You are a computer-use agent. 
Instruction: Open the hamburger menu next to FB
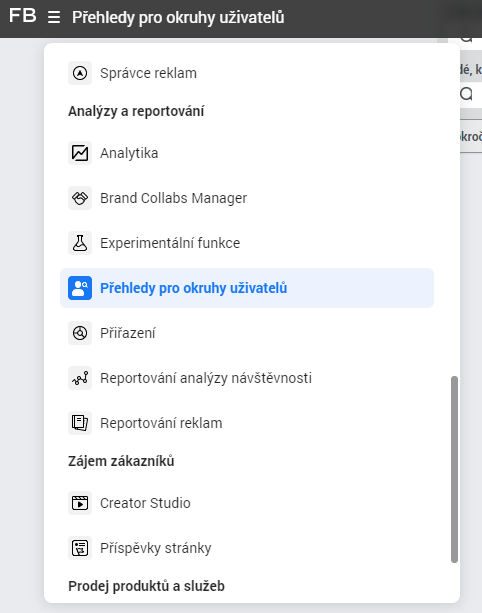pyautogui.click(x=54, y=17)
